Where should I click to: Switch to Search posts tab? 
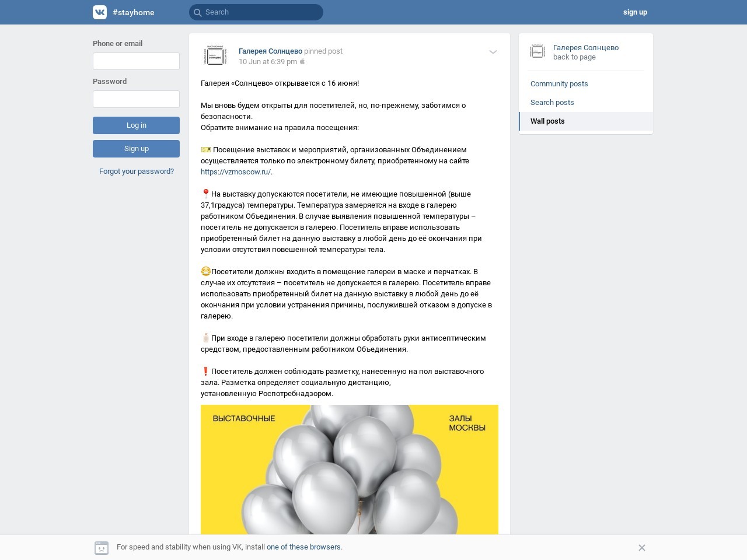552,103
